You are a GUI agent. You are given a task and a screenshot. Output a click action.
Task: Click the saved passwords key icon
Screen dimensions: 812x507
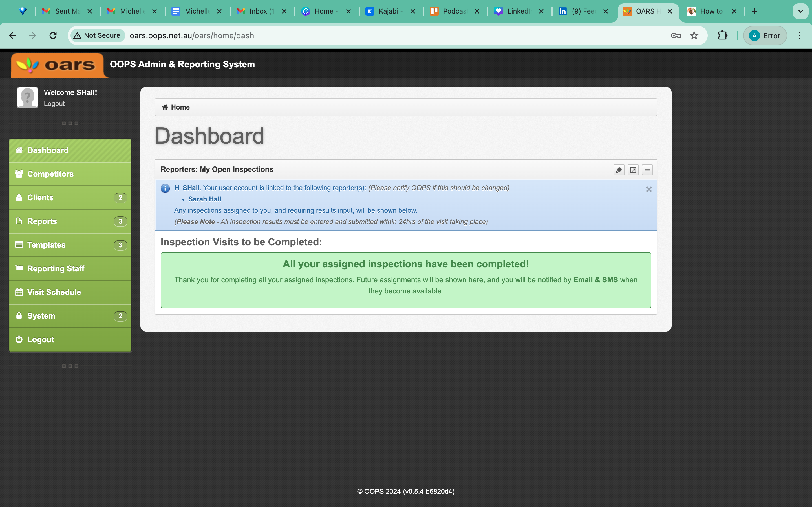(x=676, y=35)
